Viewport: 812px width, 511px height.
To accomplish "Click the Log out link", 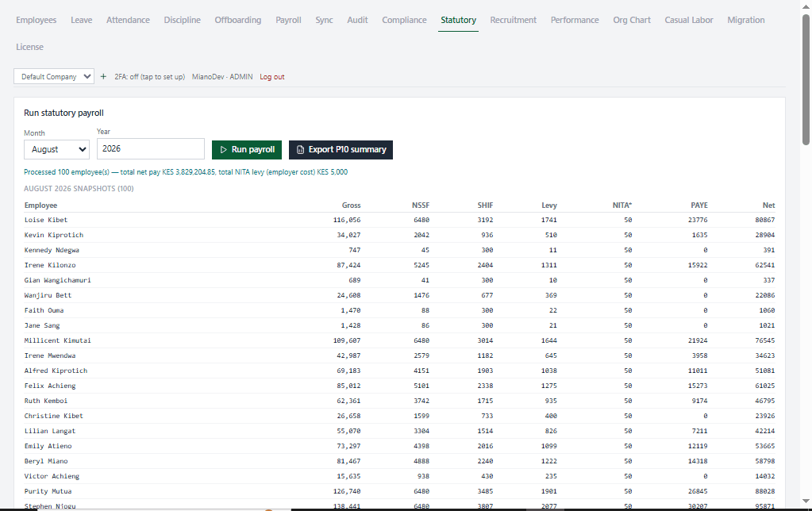I will [272, 77].
